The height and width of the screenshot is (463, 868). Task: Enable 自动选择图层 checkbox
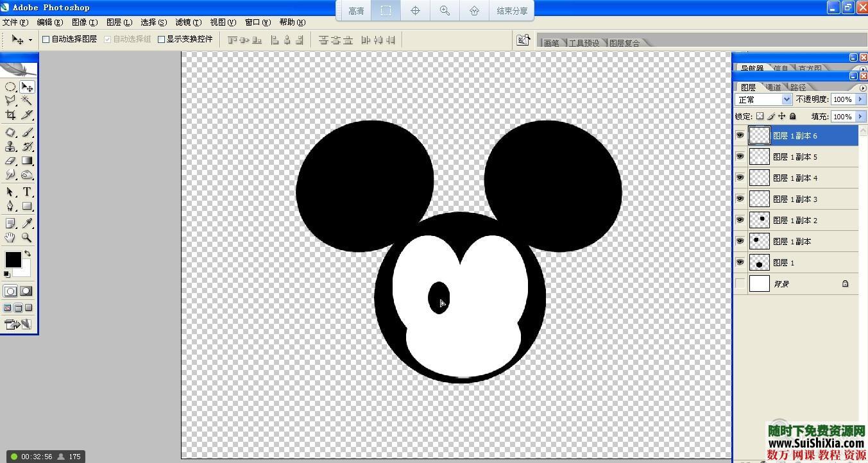[46, 39]
